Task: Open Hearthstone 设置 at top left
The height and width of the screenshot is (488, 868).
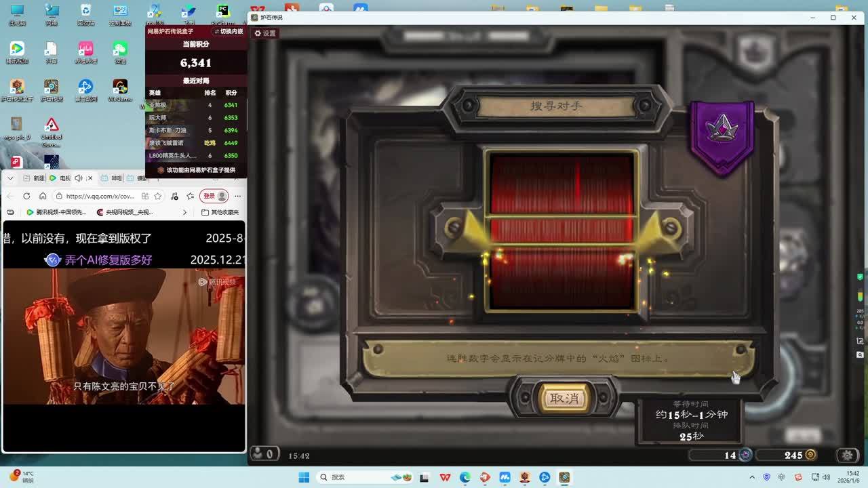Action: click(265, 33)
